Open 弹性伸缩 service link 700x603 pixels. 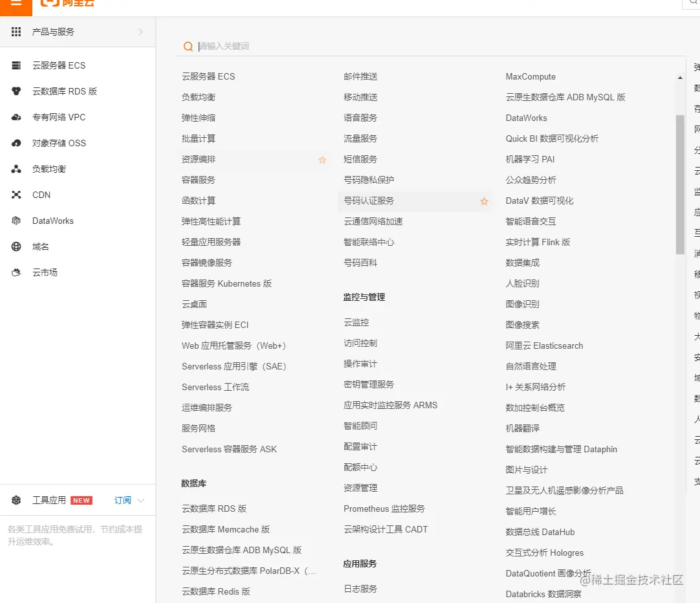point(199,118)
